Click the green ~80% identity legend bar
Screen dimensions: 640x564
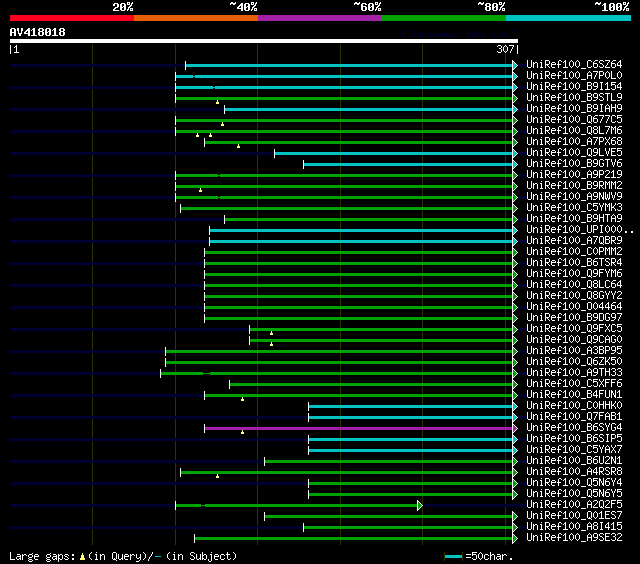coord(444,18)
